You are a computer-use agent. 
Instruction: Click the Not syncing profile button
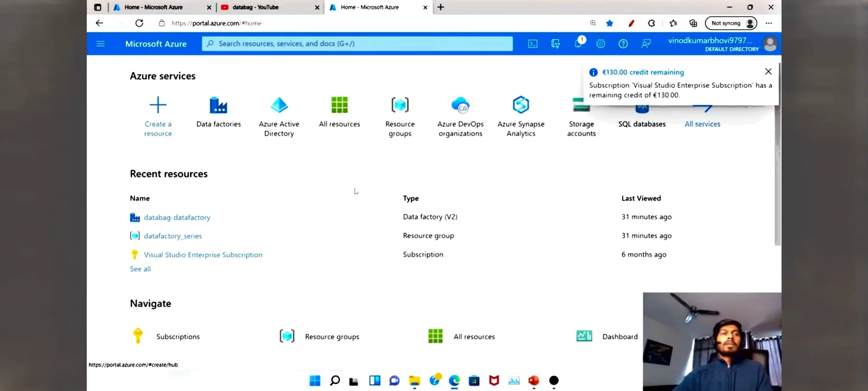[731, 23]
